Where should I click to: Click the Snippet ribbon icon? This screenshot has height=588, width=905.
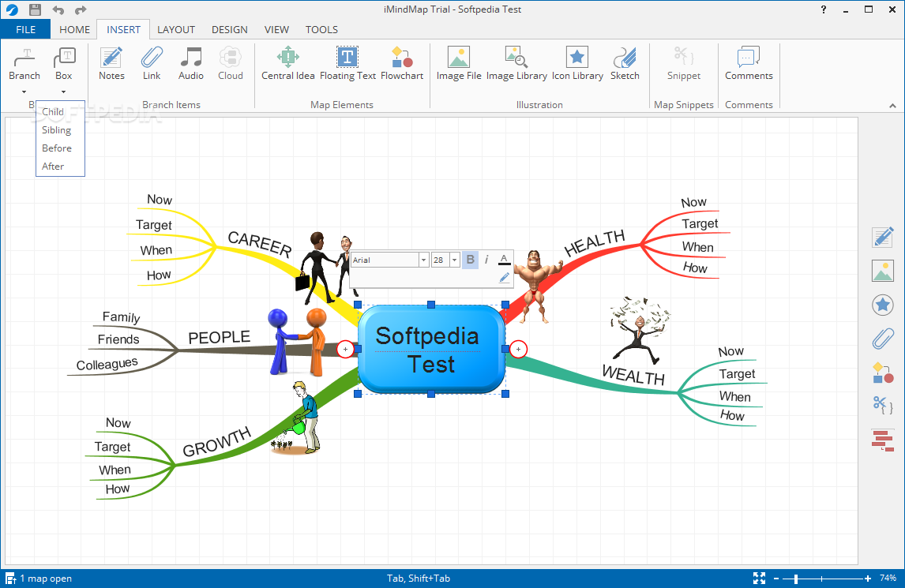[684, 57]
